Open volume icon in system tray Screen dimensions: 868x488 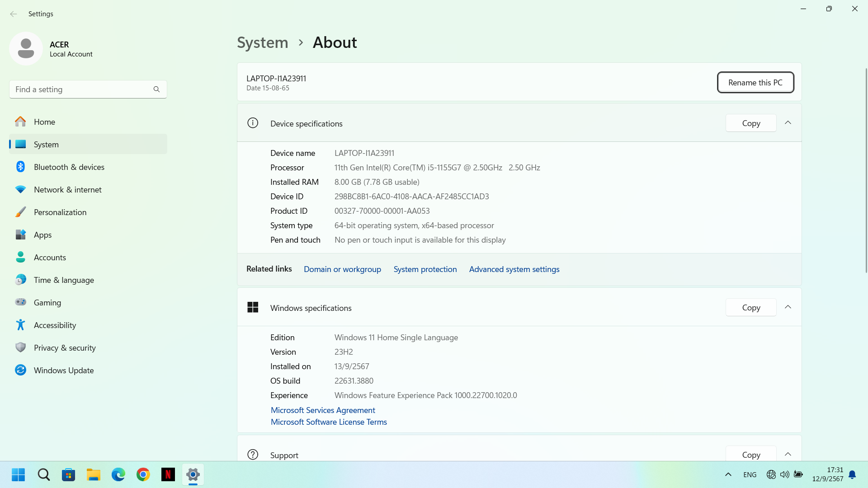pos(785,474)
